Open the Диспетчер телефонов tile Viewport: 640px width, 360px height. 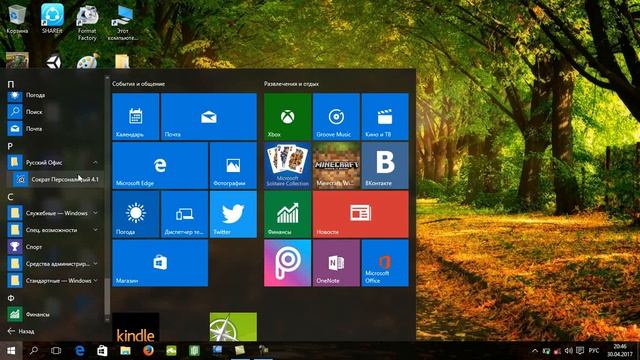[184, 214]
